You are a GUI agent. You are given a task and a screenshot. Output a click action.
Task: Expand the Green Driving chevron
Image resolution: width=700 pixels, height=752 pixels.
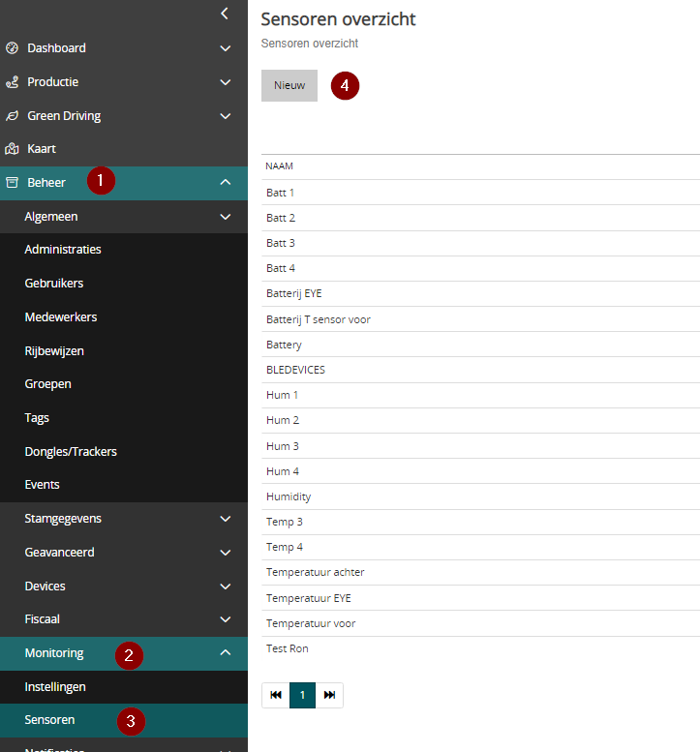coord(225,116)
